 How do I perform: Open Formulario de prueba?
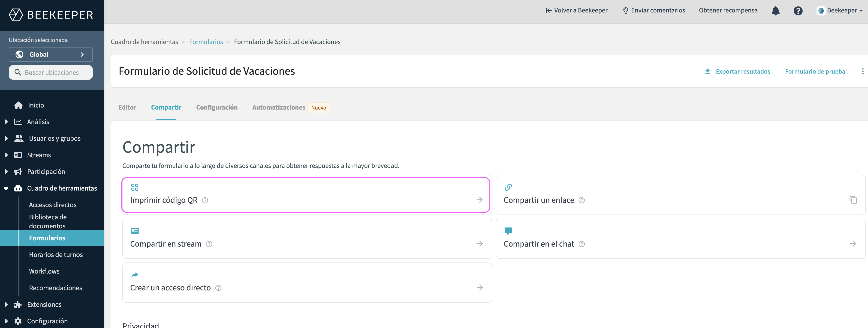click(815, 72)
